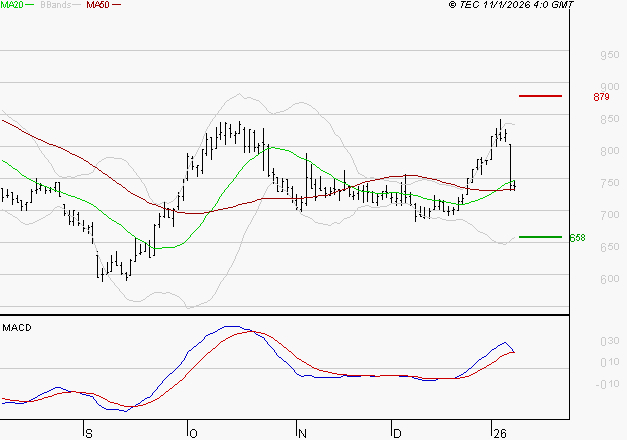This screenshot has width=627, height=440.
Task: Click the MA20 legend label
Action: tap(13, 6)
